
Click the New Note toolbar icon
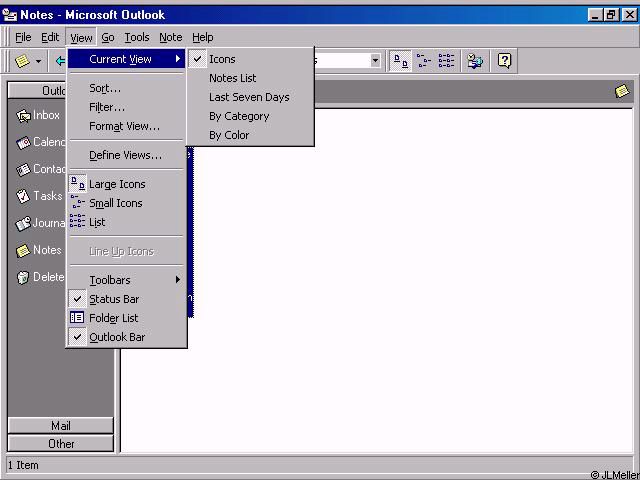coord(22,61)
